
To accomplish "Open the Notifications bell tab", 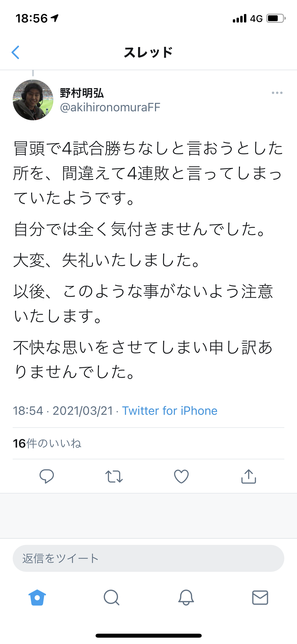I will click(186, 597).
